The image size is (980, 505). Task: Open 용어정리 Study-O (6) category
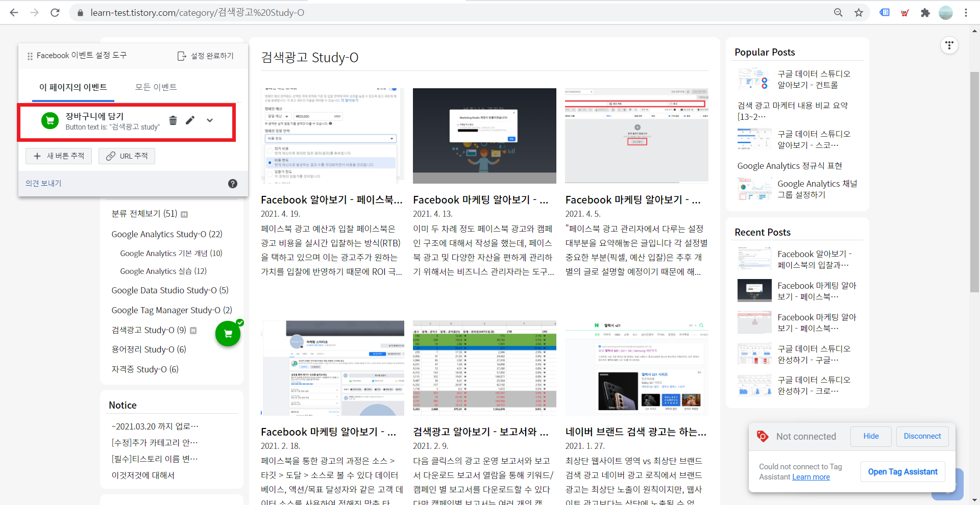tap(149, 349)
